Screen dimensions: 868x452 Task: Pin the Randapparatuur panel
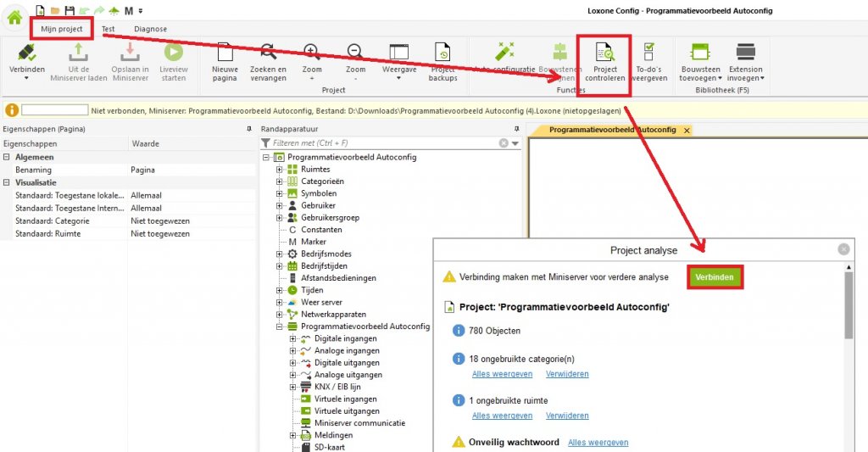click(x=516, y=129)
